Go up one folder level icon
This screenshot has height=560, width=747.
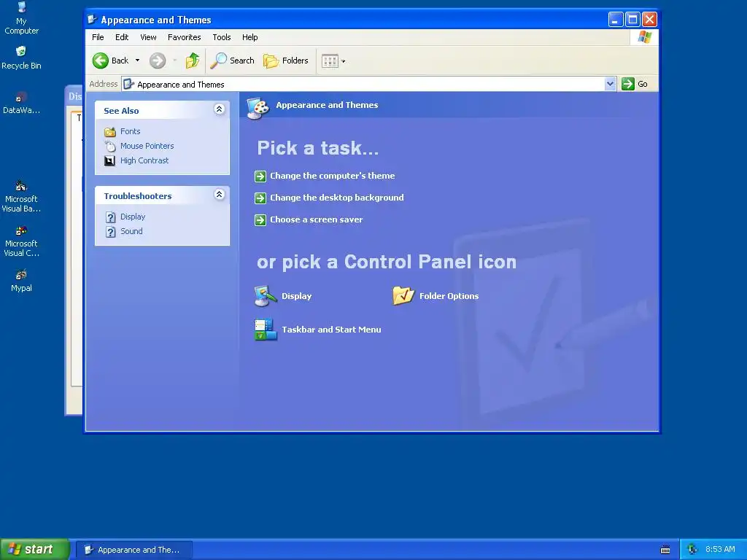tap(193, 61)
